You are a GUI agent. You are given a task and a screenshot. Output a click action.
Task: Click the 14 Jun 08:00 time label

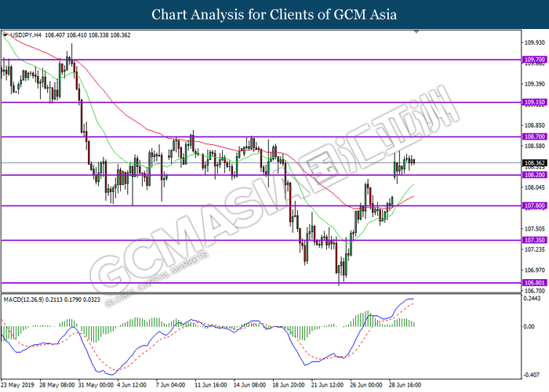[x=250, y=385]
